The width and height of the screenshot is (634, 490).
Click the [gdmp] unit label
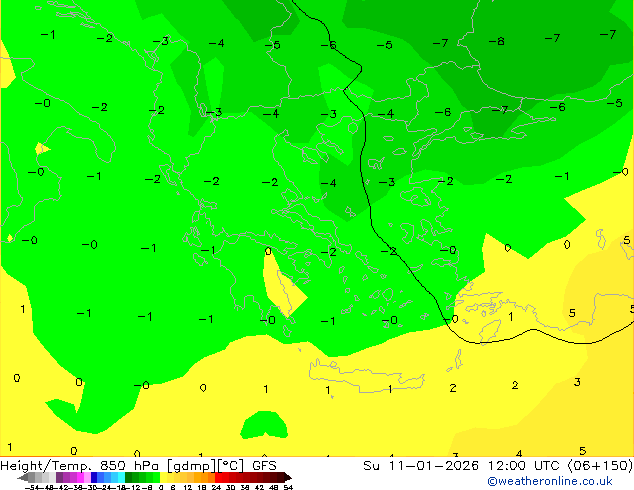(192, 466)
